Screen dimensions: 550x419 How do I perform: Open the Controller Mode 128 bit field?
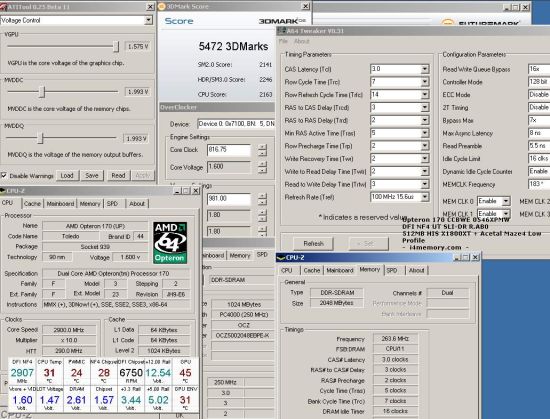tap(539, 82)
